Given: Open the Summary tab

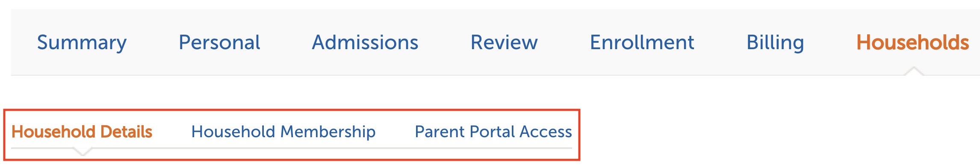Looking at the screenshot, I should coord(82,43).
